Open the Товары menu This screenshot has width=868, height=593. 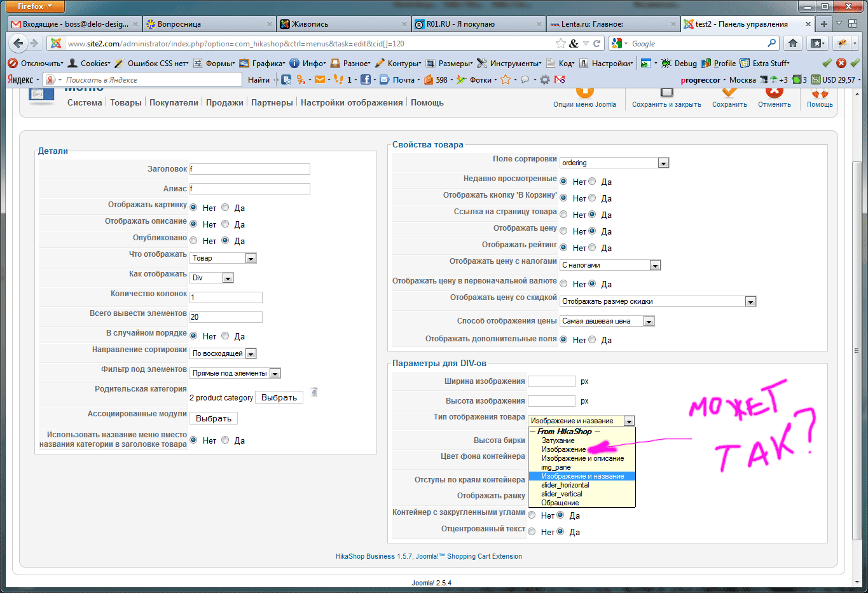click(126, 102)
